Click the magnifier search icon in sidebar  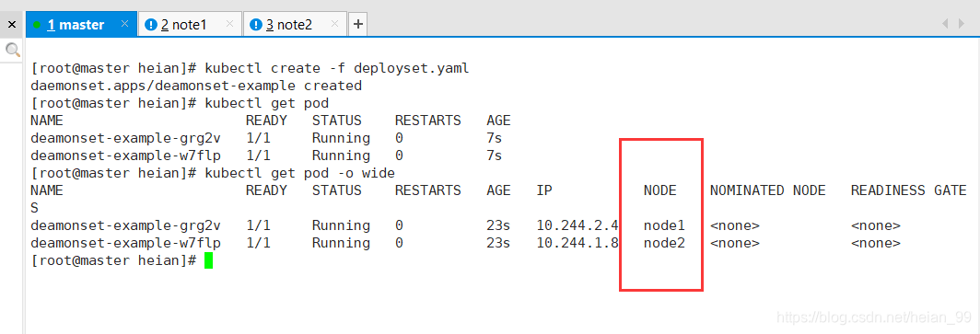[12, 50]
